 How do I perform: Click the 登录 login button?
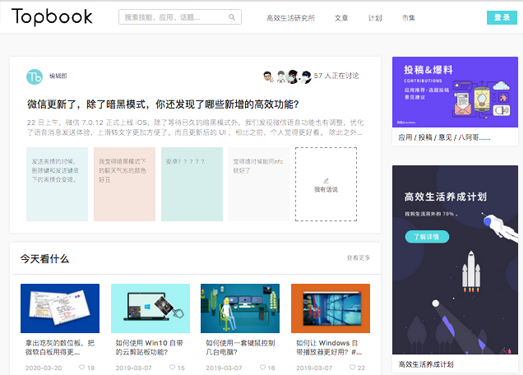click(502, 18)
